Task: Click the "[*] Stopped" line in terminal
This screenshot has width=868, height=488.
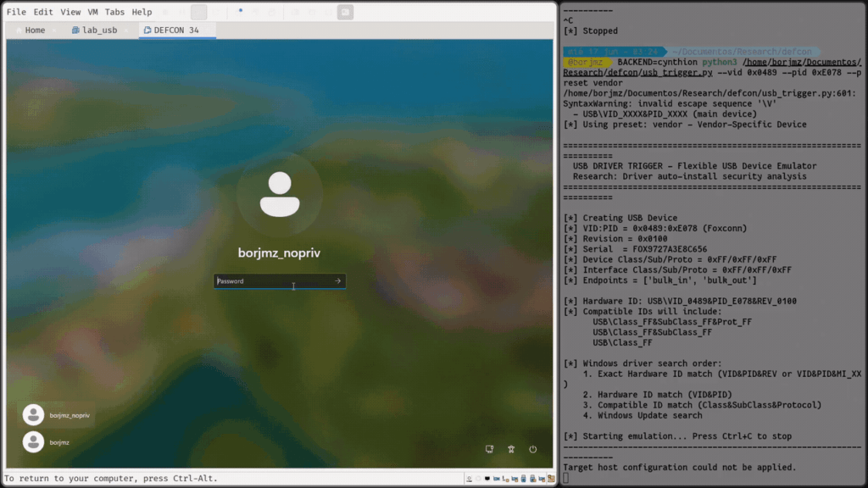Action: coord(591,31)
